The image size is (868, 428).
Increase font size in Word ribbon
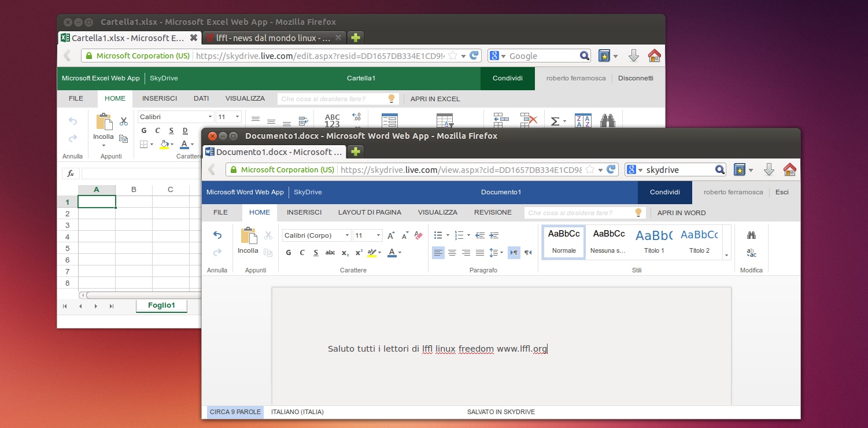391,235
